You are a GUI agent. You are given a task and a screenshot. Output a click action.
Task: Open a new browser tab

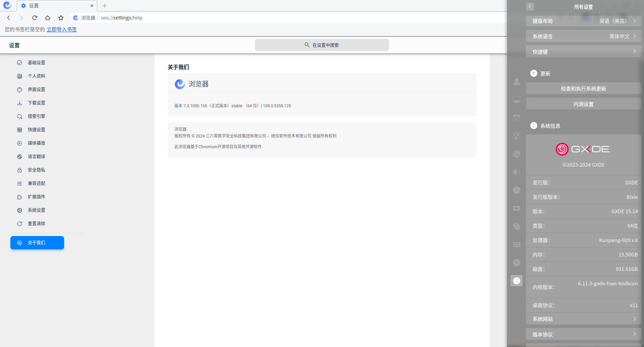(105, 6)
